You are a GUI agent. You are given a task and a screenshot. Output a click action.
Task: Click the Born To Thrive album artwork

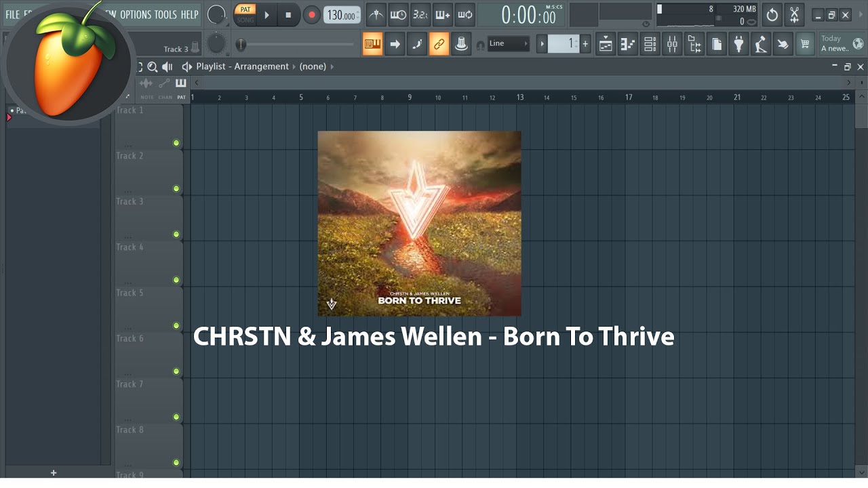420,224
